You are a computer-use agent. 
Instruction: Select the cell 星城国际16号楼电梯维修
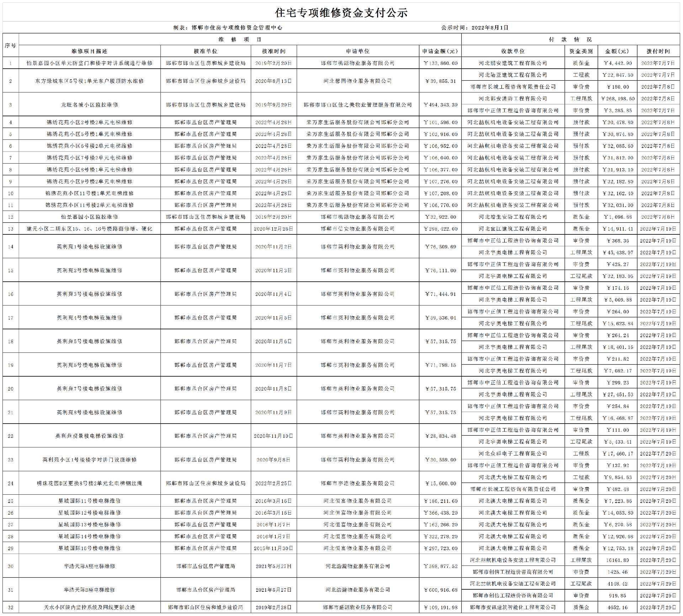point(89,548)
